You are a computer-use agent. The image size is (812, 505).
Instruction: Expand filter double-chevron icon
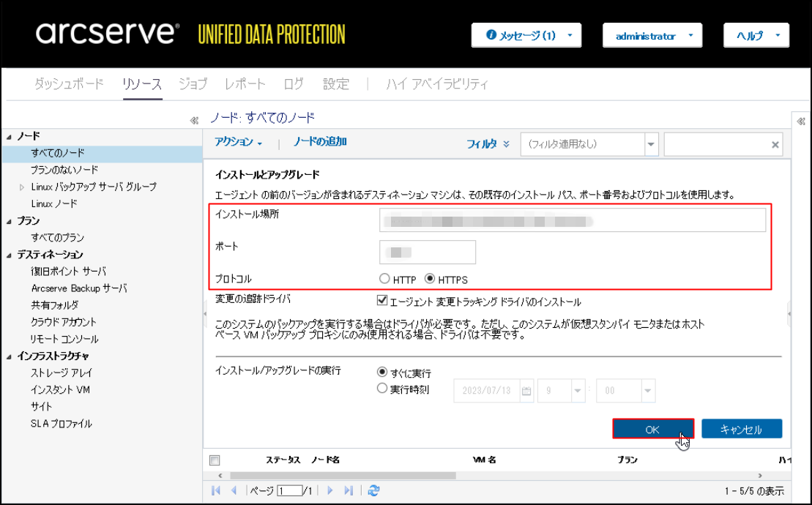(x=506, y=144)
